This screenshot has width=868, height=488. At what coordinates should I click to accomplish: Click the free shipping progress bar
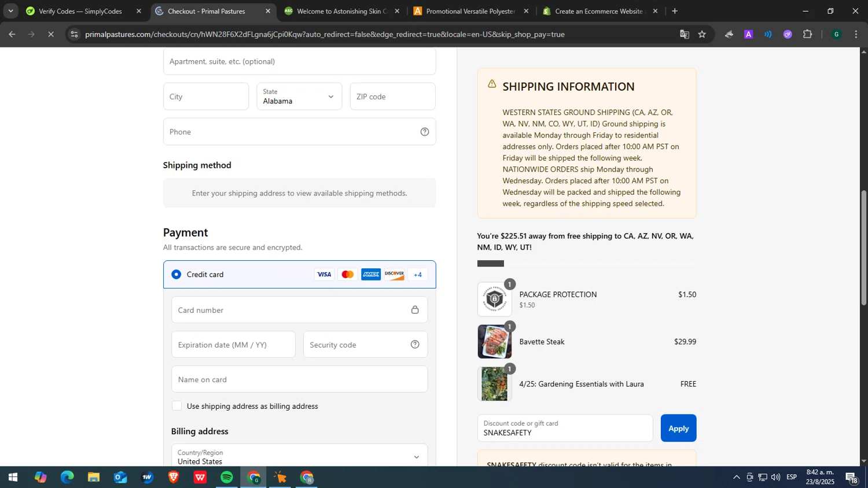(x=587, y=264)
